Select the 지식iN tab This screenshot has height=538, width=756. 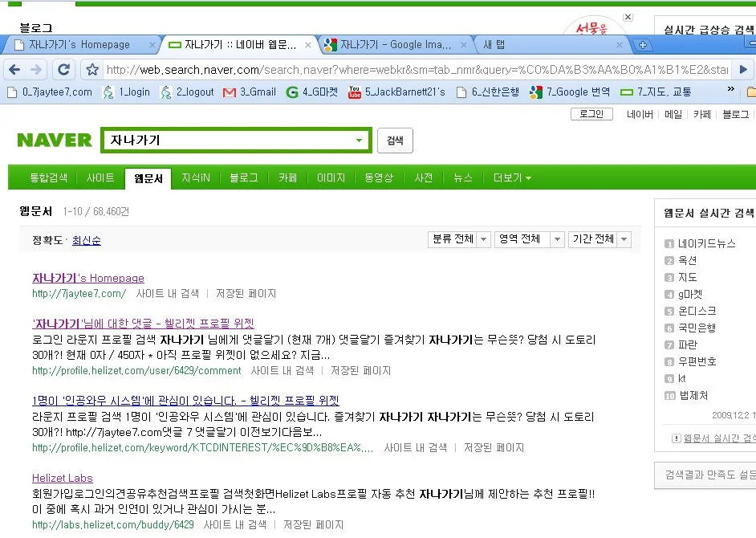point(196,178)
